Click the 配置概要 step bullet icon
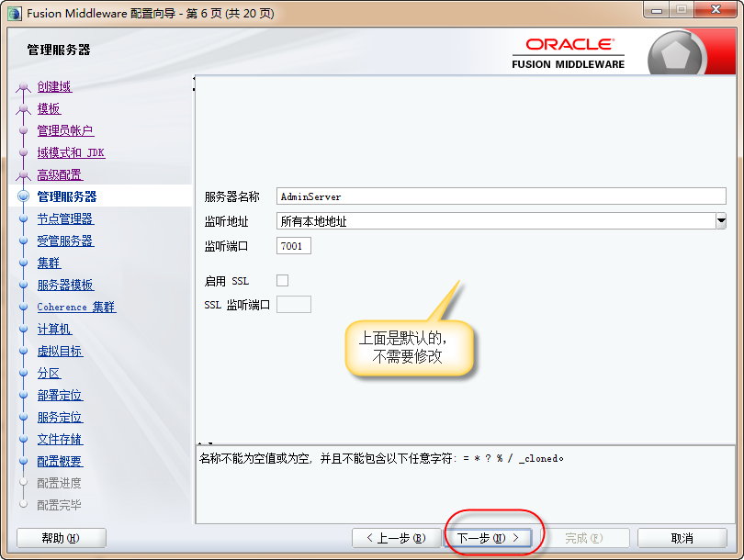Screen dimensions: 744x560 [x=23, y=461]
